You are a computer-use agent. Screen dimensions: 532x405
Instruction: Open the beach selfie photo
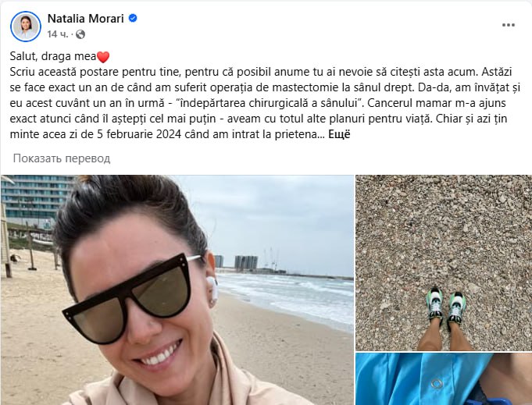point(177,290)
